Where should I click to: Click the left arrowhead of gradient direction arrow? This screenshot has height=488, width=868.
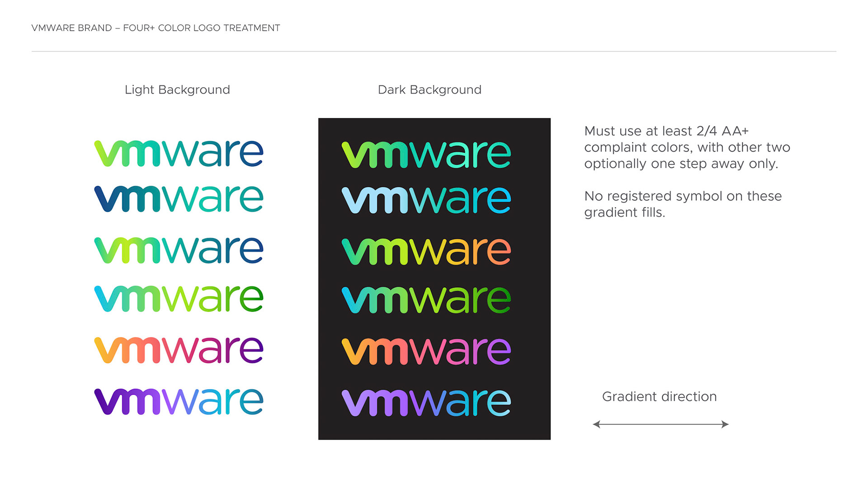pyautogui.click(x=597, y=424)
